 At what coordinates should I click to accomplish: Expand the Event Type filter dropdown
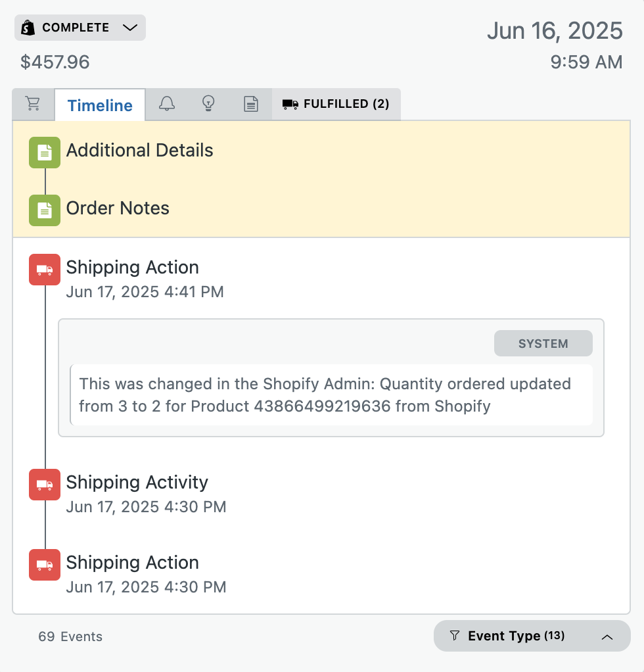[532, 636]
